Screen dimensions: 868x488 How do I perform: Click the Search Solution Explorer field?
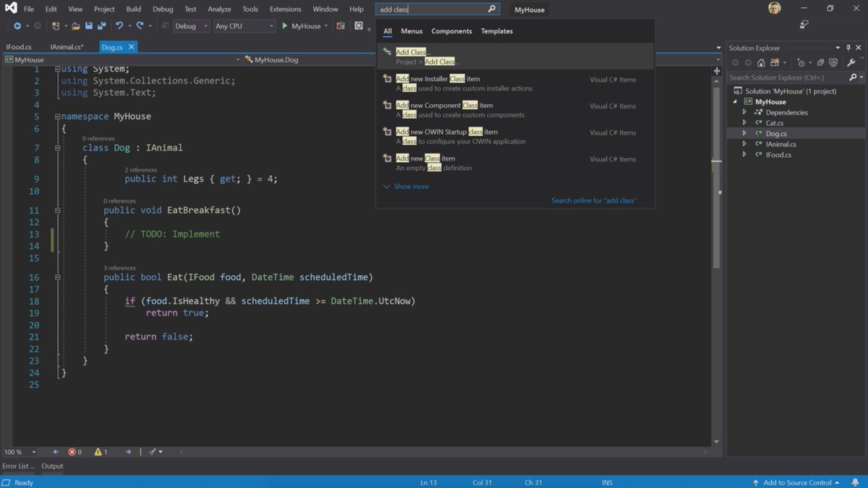[x=787, y=77]
